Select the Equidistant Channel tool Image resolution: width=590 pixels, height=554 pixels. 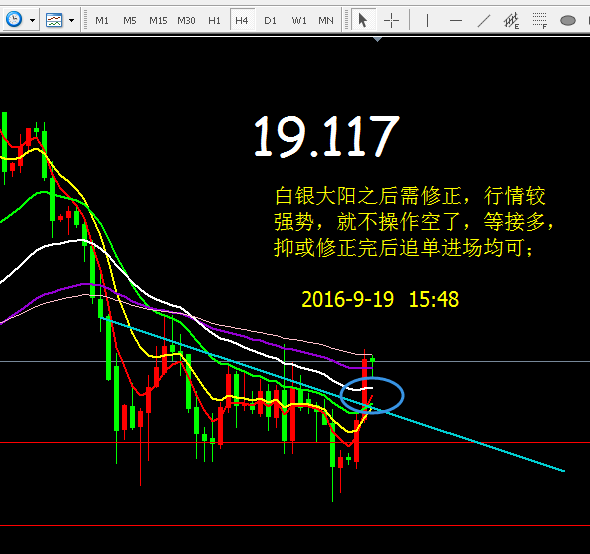point(512,20)
